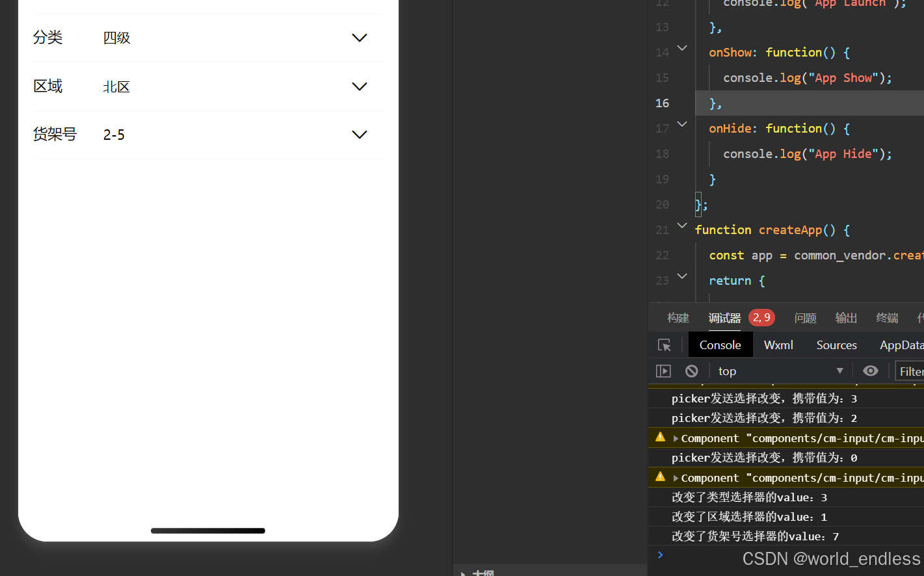The image size is (924, 576).
Task: Switch to the 输出 panel tab
Action: [x=846, y=318]
